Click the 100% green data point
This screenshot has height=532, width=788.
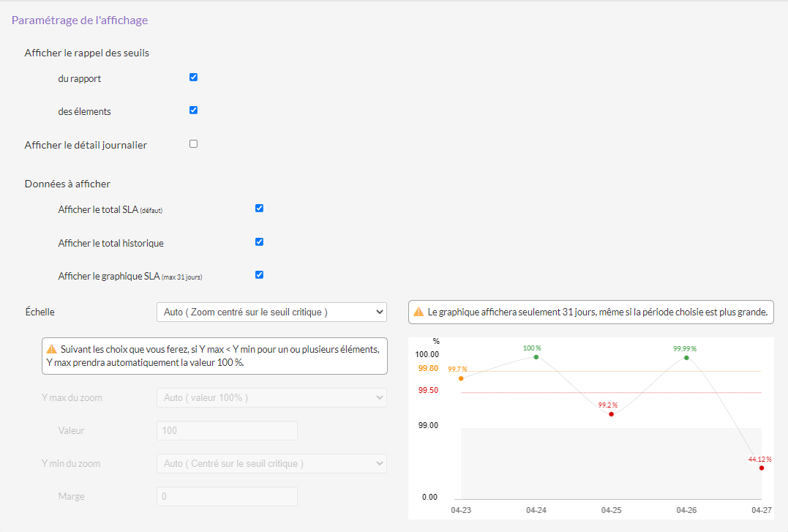[536, 357]
